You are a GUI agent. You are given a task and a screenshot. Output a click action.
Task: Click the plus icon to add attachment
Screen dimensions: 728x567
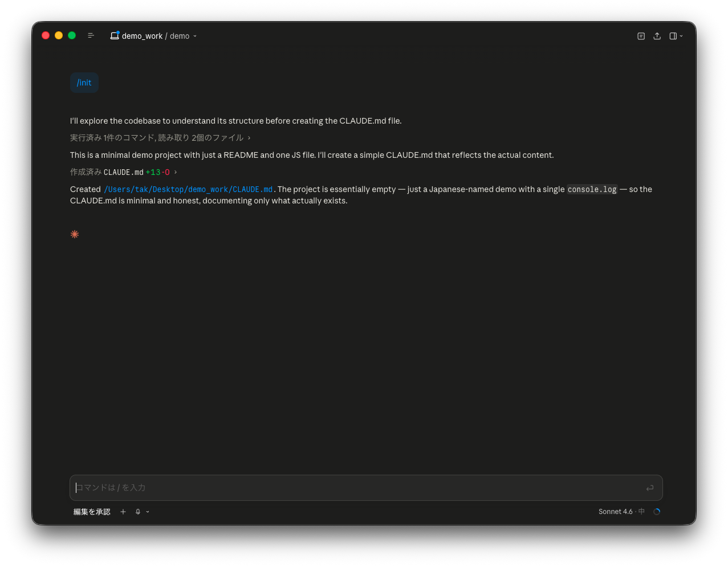[x=123, y=512]
